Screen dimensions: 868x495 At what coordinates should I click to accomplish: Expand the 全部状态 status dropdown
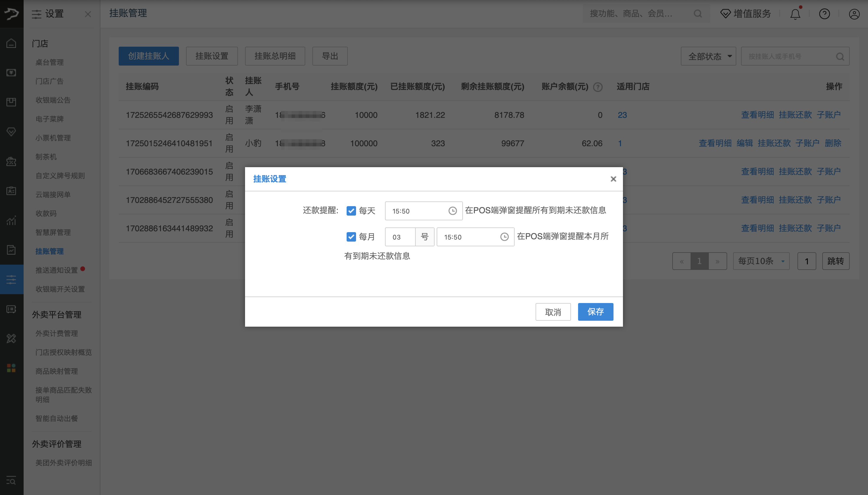tap(708, 56)
